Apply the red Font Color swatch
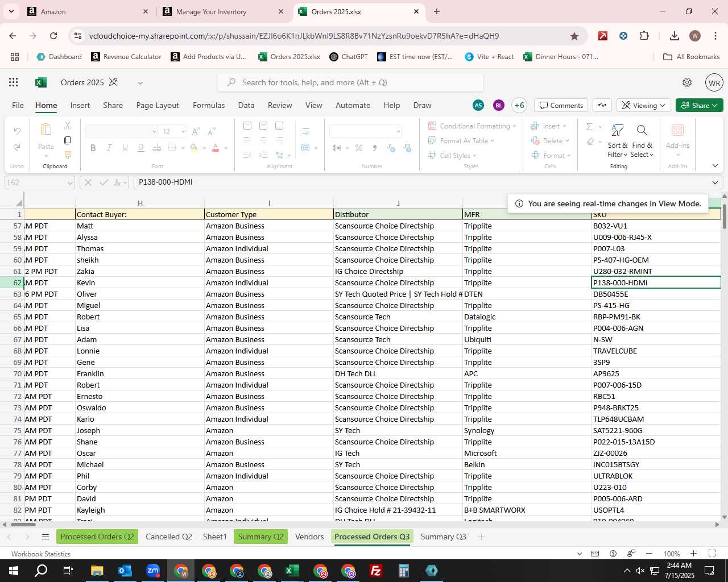 tap(216, 148)
